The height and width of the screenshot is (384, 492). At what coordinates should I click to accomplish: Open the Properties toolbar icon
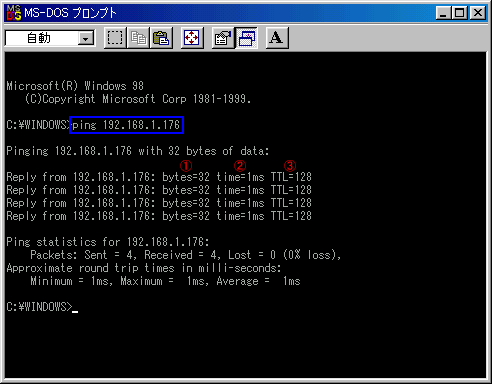(223, 38)
